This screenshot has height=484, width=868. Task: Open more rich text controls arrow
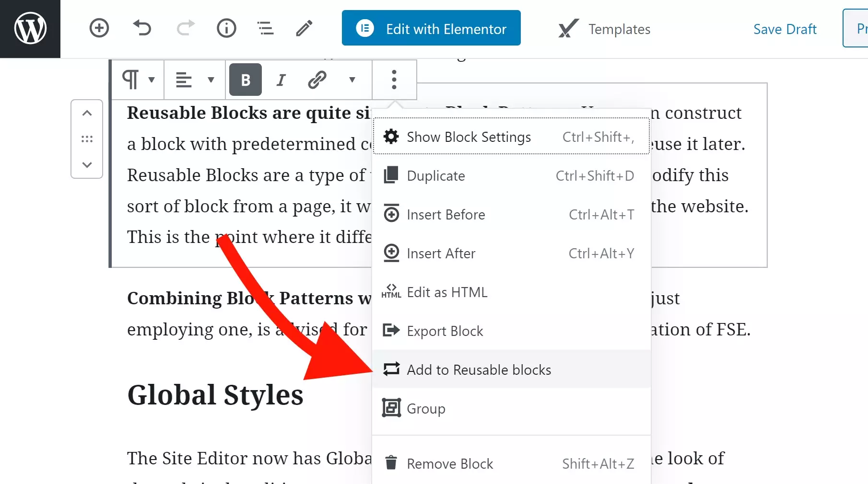click(x=352, y=80)
